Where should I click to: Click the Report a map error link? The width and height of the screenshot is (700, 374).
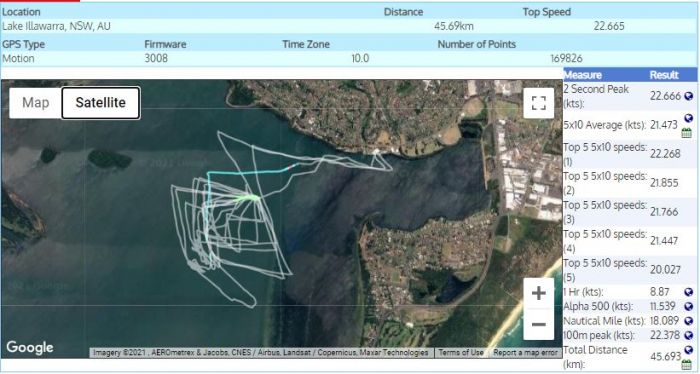(525, 353)
